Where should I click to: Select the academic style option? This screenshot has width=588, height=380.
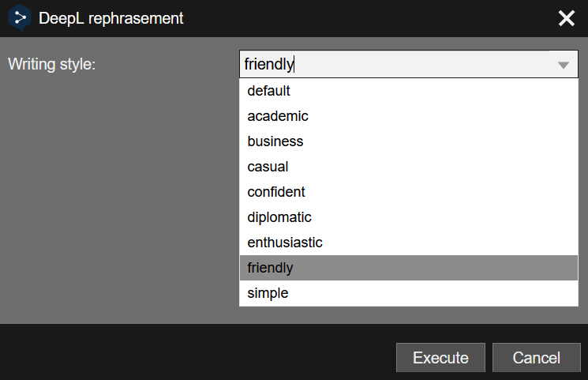click(x=409, y=116)
